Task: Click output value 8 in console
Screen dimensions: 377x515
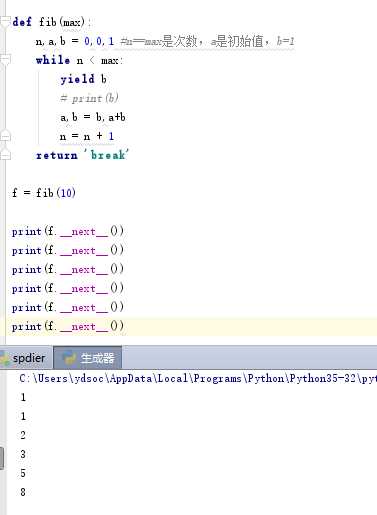Action: 23,492
